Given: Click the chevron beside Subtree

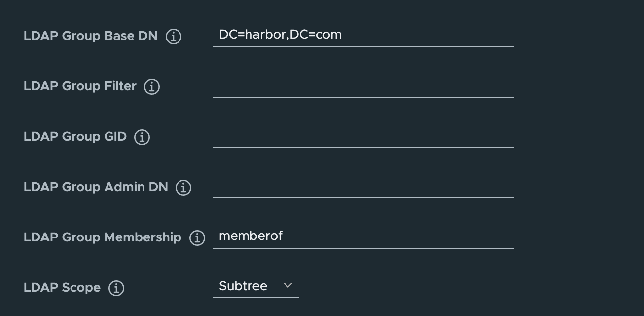Looking at the screenshot, I should pyautogui.click(x=288, y=286).
